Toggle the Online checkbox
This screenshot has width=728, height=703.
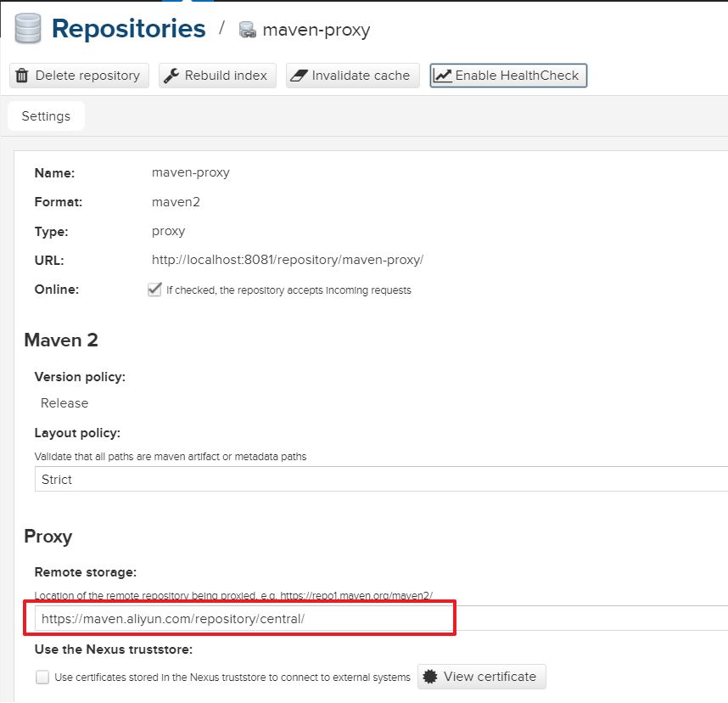pos(154,290)
